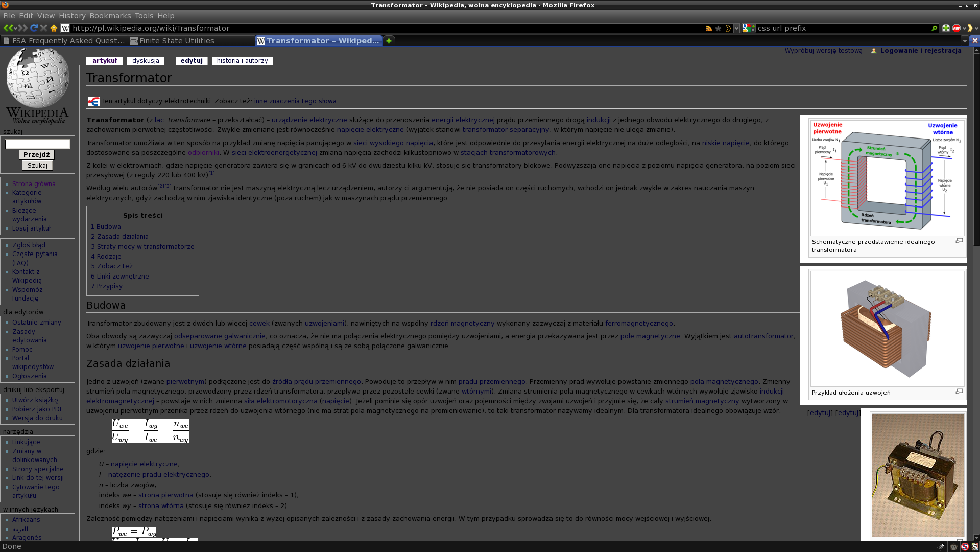Click the green Back navigation arrow

point(7,28)
